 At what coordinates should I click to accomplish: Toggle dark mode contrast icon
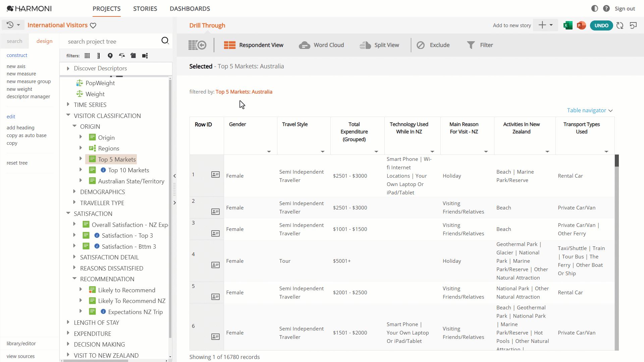pyautogui.click(x=595, y=8)
